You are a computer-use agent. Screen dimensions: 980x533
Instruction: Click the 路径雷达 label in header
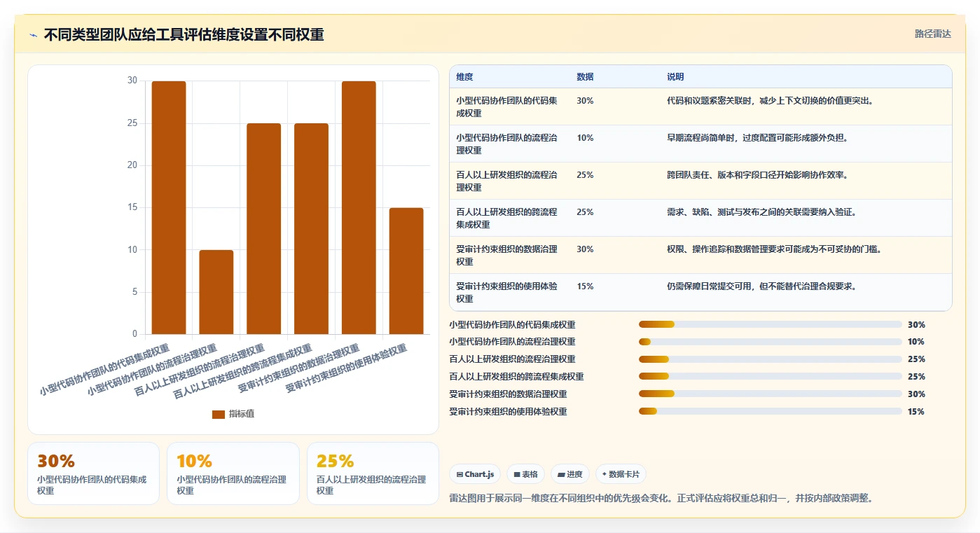[932, 34]
